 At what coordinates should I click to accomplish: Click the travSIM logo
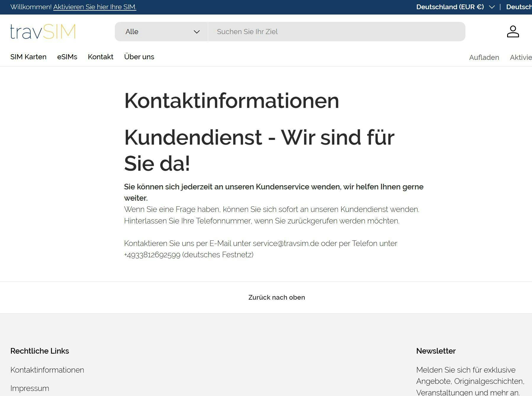(x=43, y=31)
